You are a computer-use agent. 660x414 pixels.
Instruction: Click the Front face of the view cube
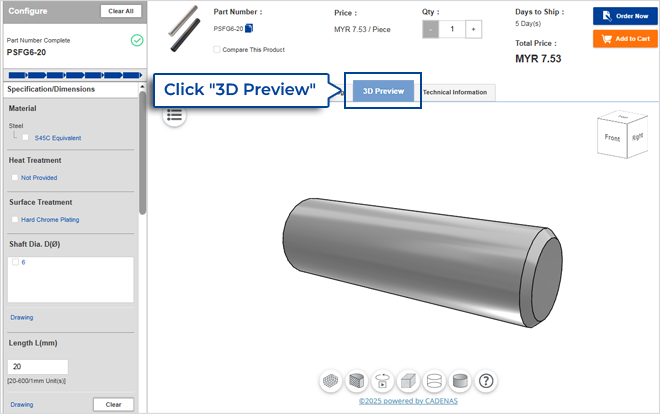613,142
